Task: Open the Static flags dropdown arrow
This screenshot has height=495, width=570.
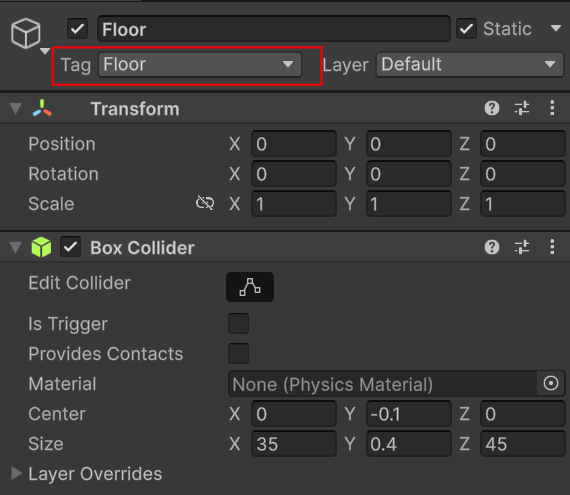Action: 556,28
